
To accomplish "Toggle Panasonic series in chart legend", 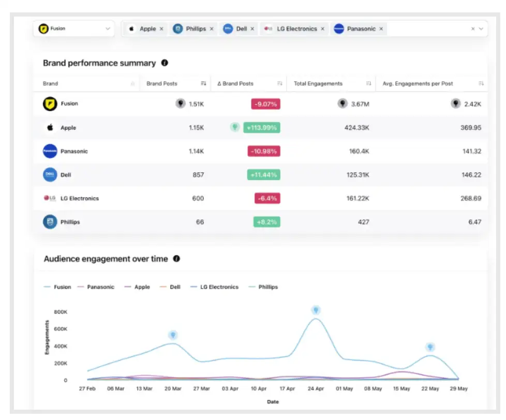I will coord(96,287).
